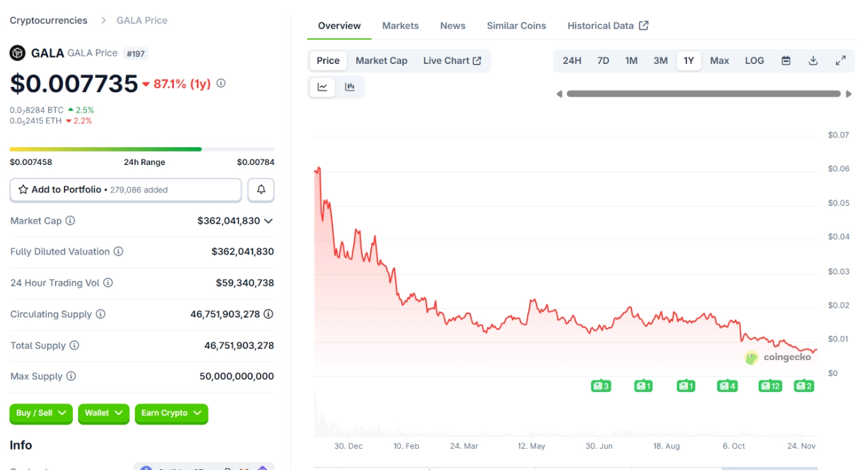Switch to candlestick chart view icon
This screenshot has width=868, height=470.
(x=350, y=88)
